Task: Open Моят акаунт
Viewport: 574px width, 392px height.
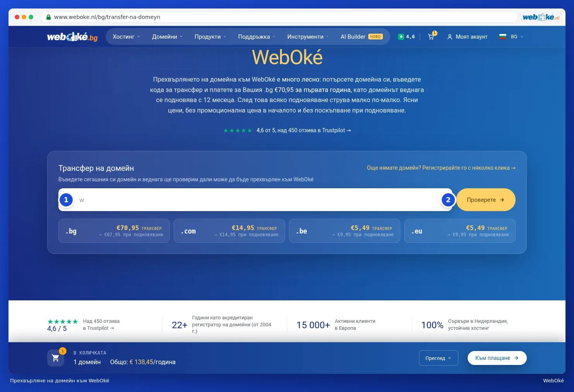Action: pos(467,37)
